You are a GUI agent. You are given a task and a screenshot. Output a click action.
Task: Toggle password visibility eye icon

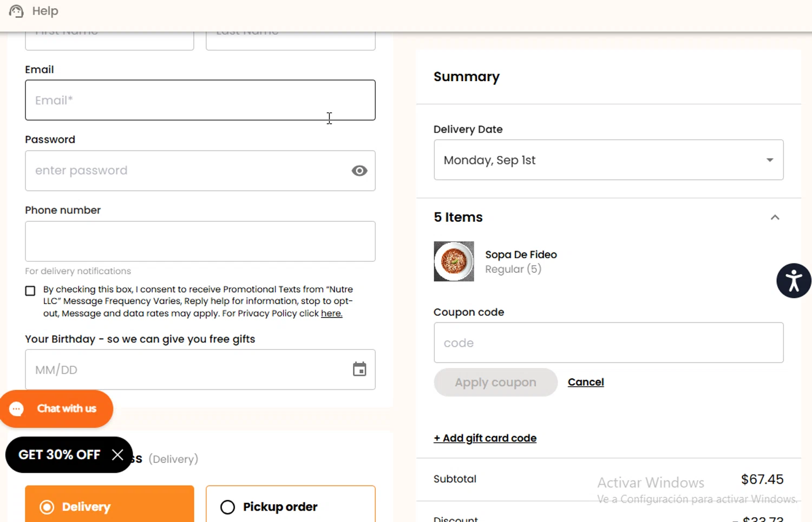(359, 171)
